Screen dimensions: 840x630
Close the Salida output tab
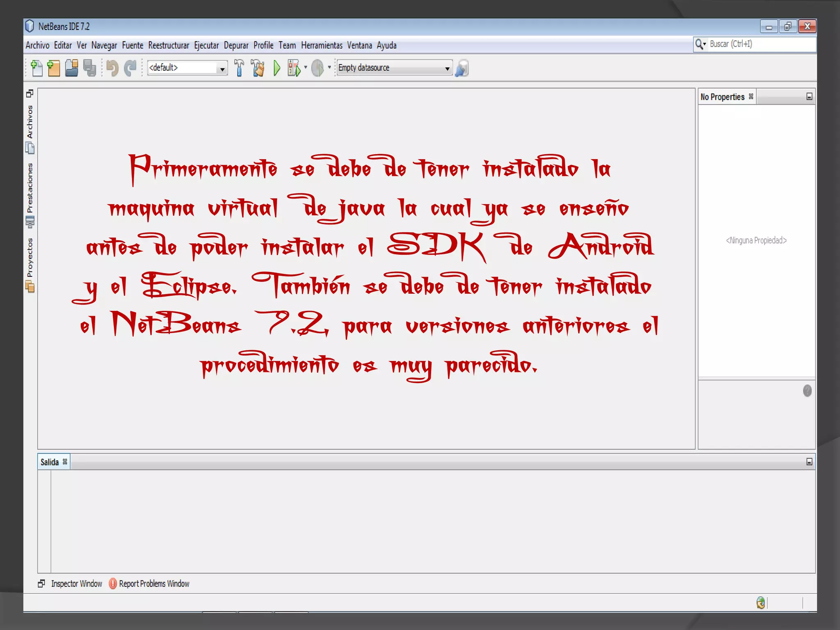pyautogui.click(x=65, y=462)
